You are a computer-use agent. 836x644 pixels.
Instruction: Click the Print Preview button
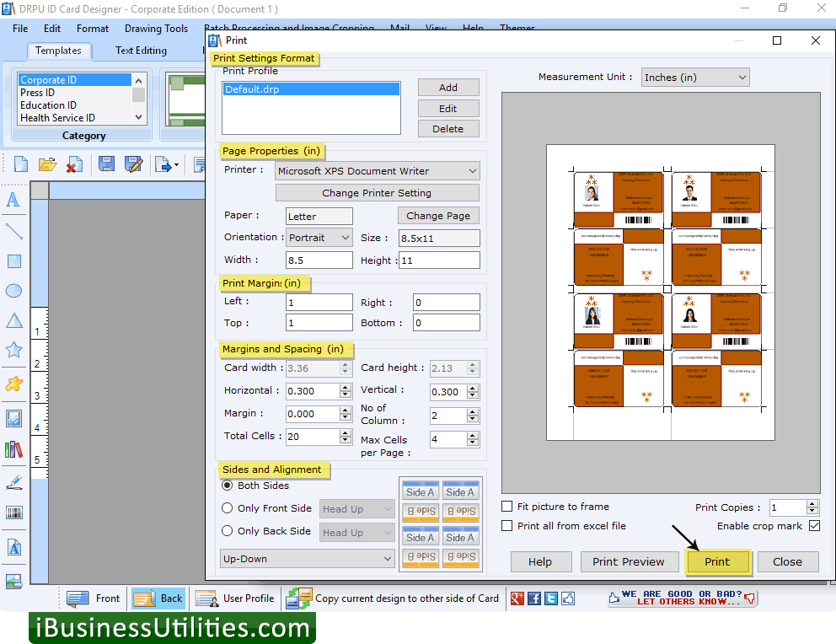628,562
